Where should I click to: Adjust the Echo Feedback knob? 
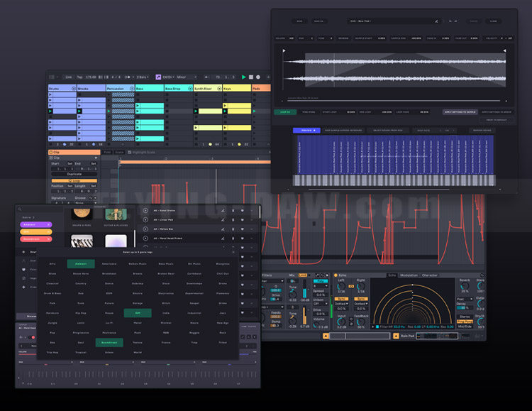tap(360, 322)
